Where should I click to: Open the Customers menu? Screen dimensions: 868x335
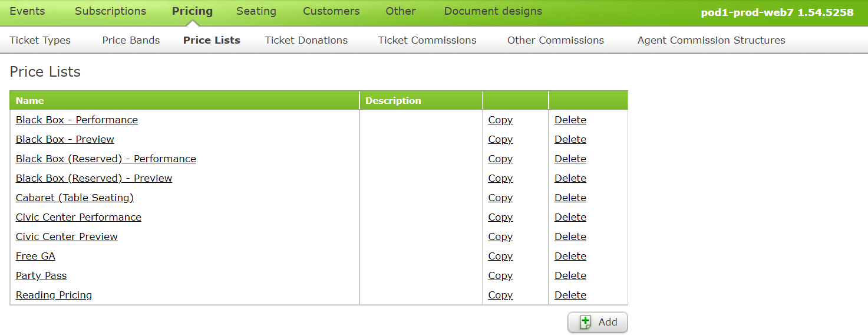coord(331,11)
